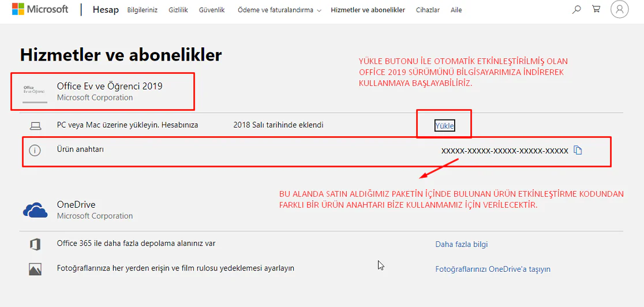Open the Aile menu item

click(456, 10)
